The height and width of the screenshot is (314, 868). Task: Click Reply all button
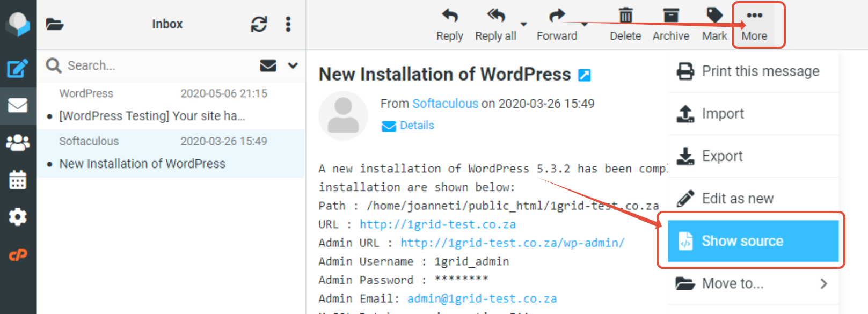tap(495, 25)
